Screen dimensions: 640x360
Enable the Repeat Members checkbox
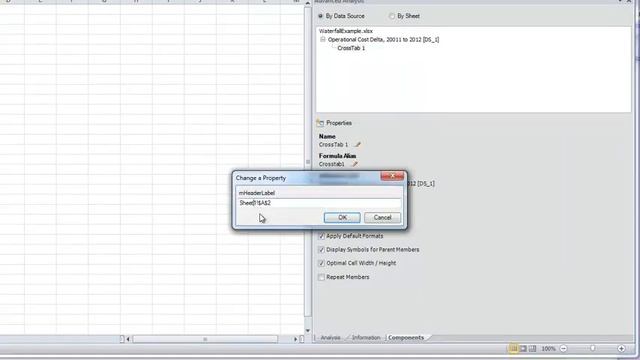tap(321, 277)
